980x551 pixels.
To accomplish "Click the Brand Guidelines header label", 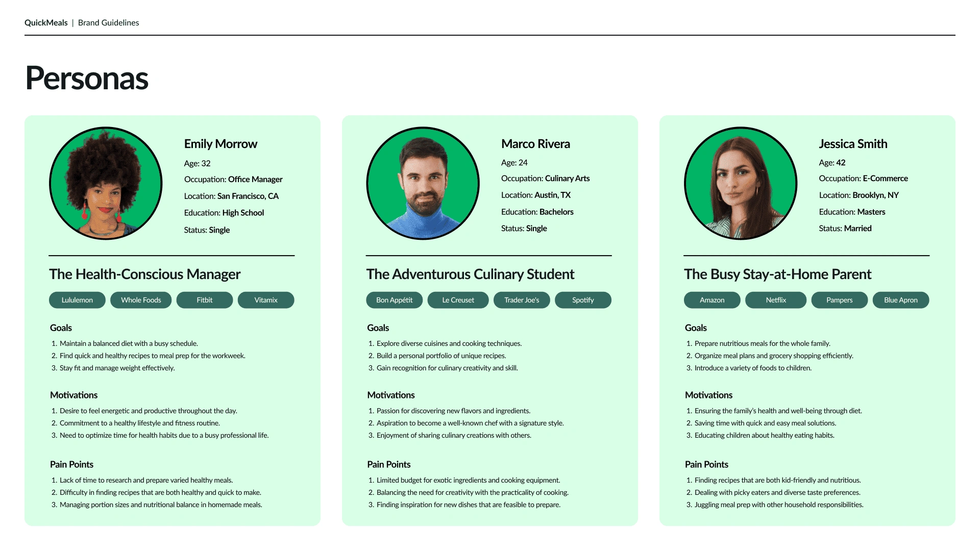I will click(x=108, y=22).
